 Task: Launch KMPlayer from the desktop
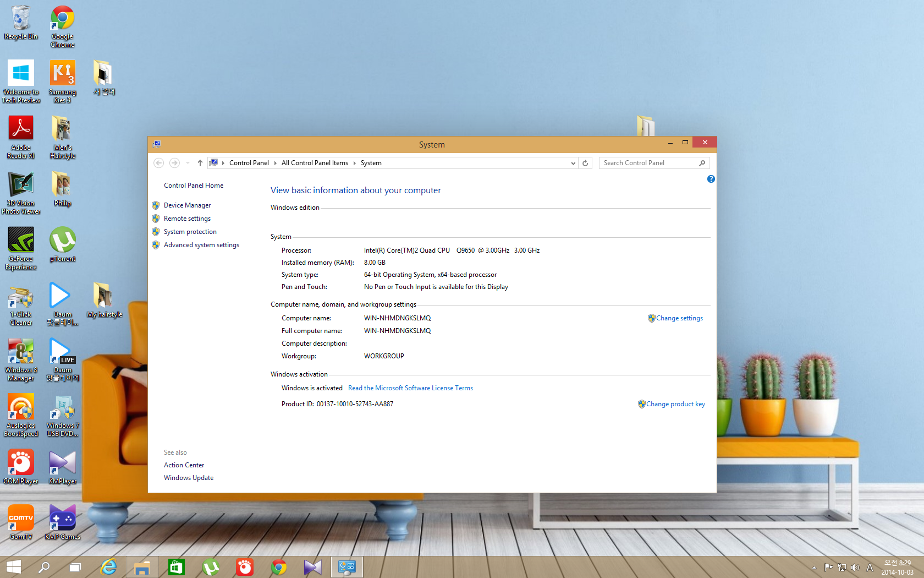(x=62, y=467)
